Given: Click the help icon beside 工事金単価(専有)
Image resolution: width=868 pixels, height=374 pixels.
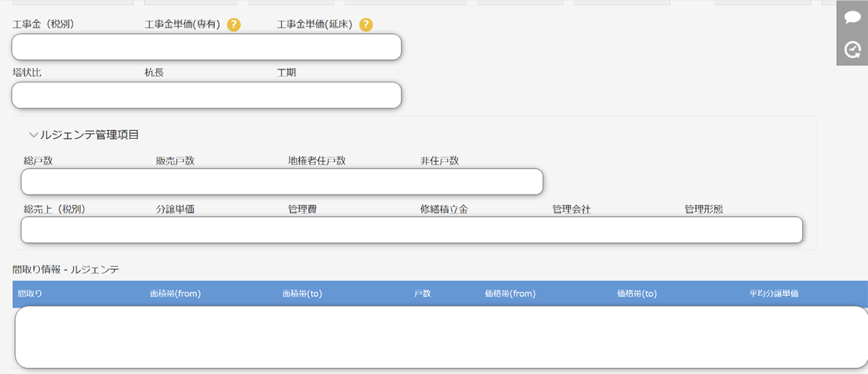Looking at the screenshot, I should click(234, 25).
